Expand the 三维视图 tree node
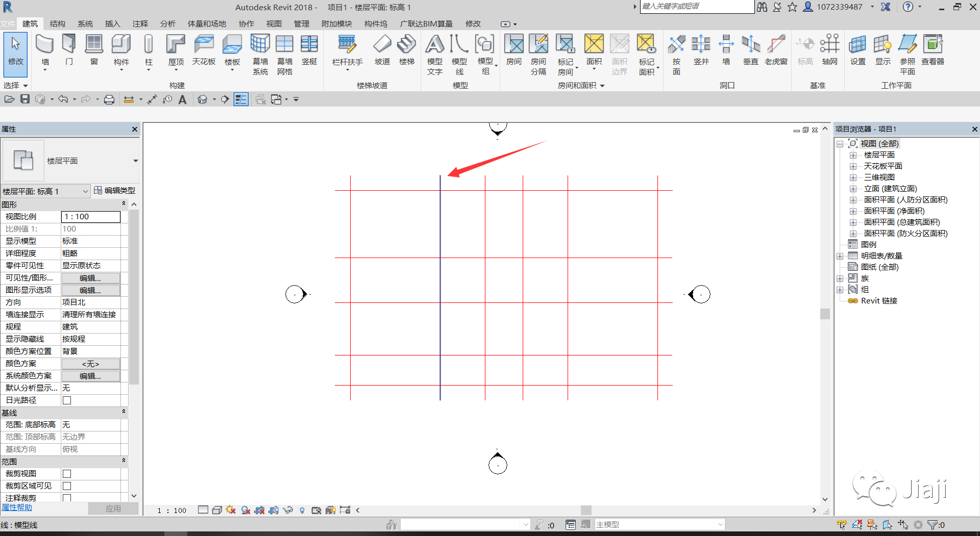980x536 pixels. point(853,177)
